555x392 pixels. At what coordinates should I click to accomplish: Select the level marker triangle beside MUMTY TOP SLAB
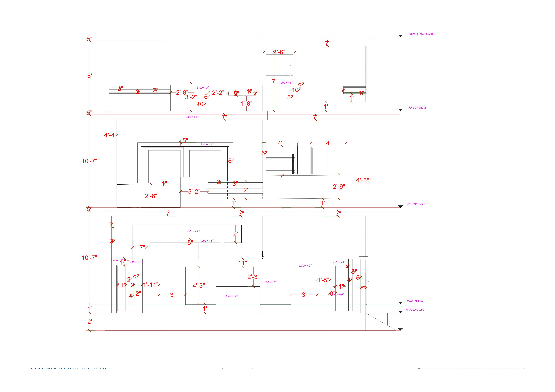tap(400, 36)
